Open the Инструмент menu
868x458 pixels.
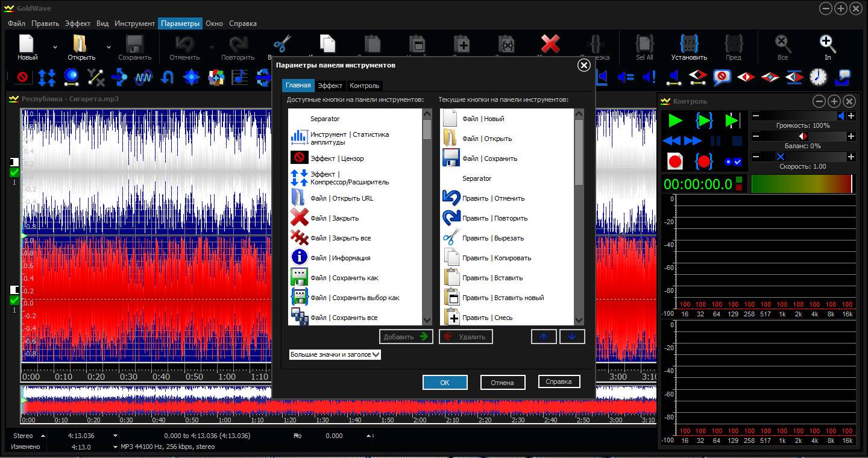click(x=134, y=24)
